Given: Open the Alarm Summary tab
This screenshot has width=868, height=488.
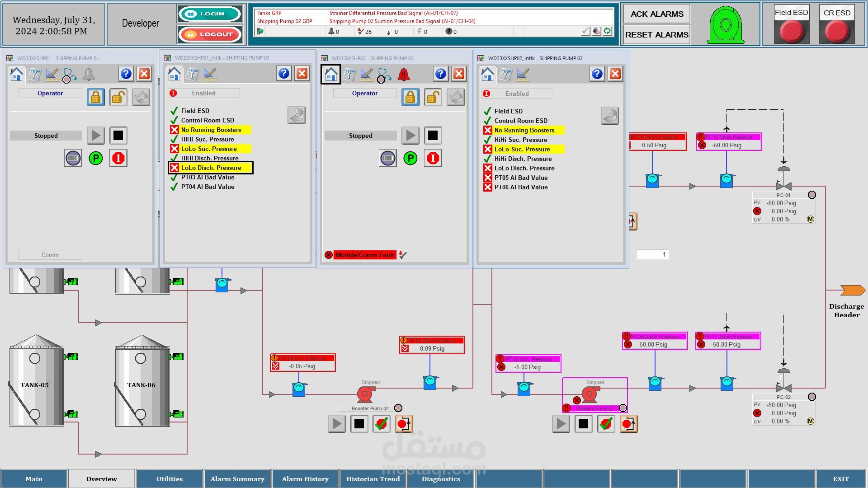Looking at the screenshot, I should tap(237, 479).
